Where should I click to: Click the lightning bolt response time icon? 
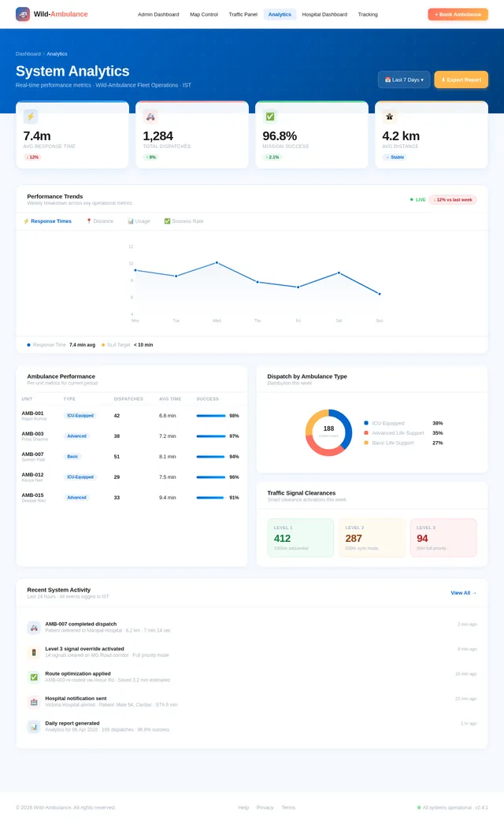click(x=31, y=117)
